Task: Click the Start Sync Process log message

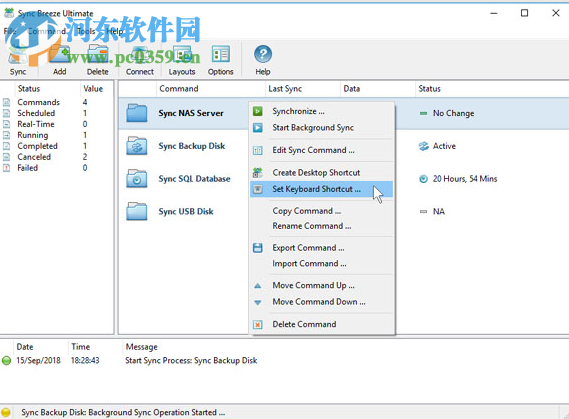Action: click(x=191, y=361)
